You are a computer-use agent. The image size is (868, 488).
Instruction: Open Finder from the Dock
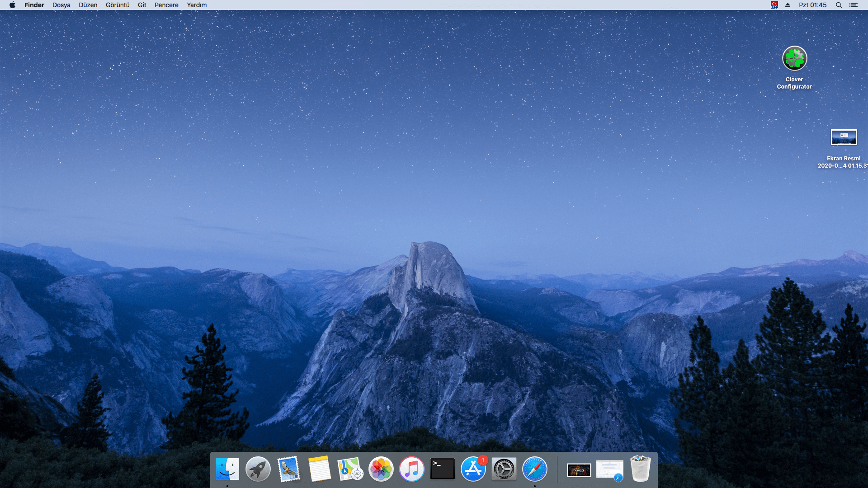coord(227,469)
